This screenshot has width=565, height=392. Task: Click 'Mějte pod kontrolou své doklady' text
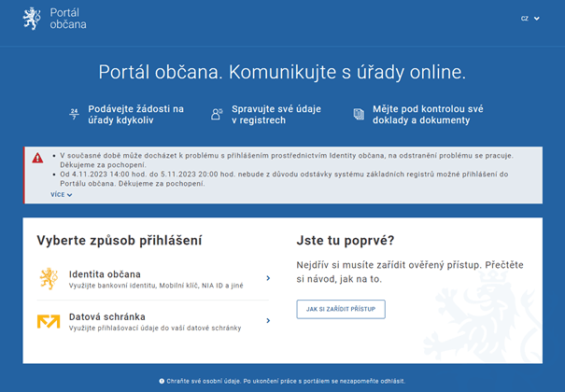[x=428, y=115]
